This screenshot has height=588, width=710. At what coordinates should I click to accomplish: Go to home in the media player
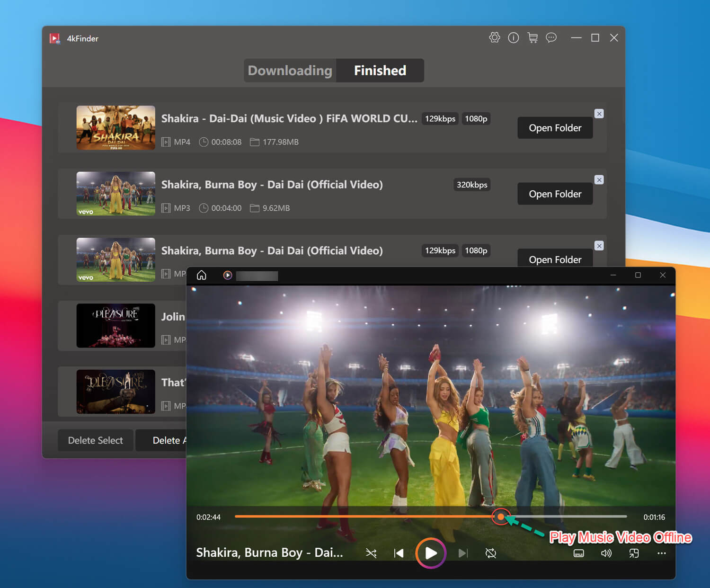coord(202,275)
